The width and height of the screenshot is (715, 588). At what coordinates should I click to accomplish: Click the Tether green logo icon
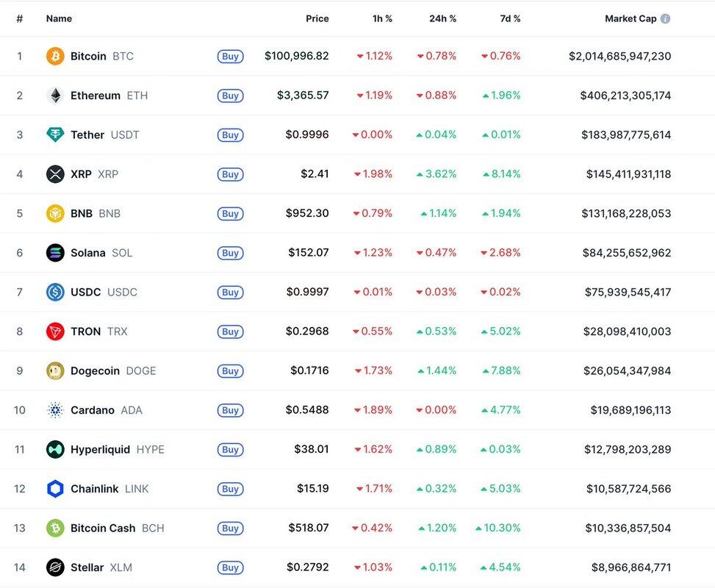[55, 135]
